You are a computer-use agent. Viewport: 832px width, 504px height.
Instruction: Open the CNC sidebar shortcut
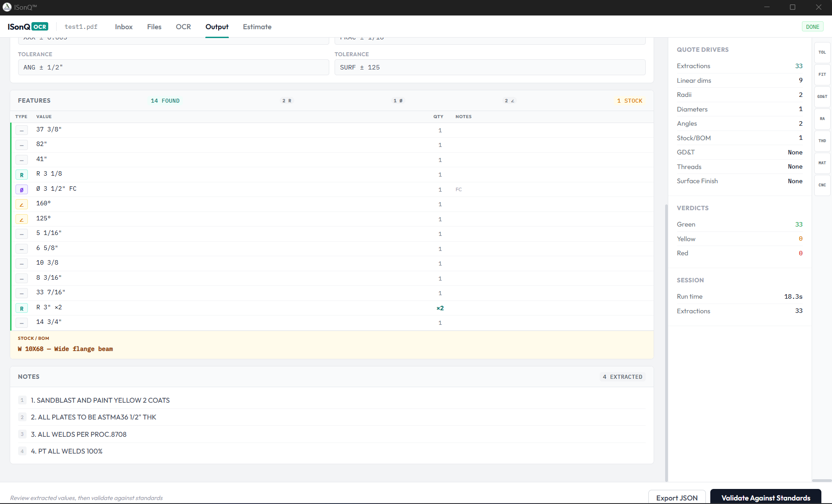(822, 185)
